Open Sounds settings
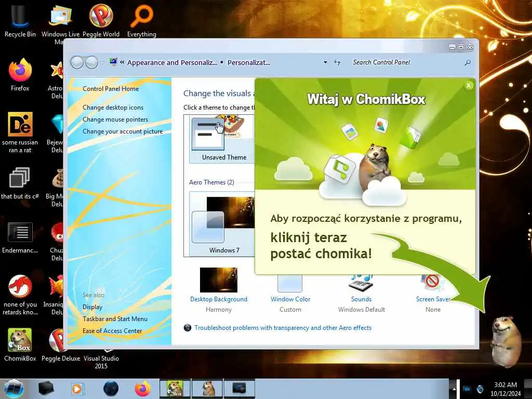 [x=362, y=293]
